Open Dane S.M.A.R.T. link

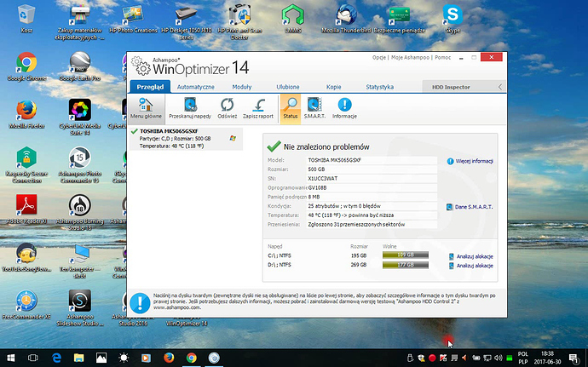(x=470, y=207)
